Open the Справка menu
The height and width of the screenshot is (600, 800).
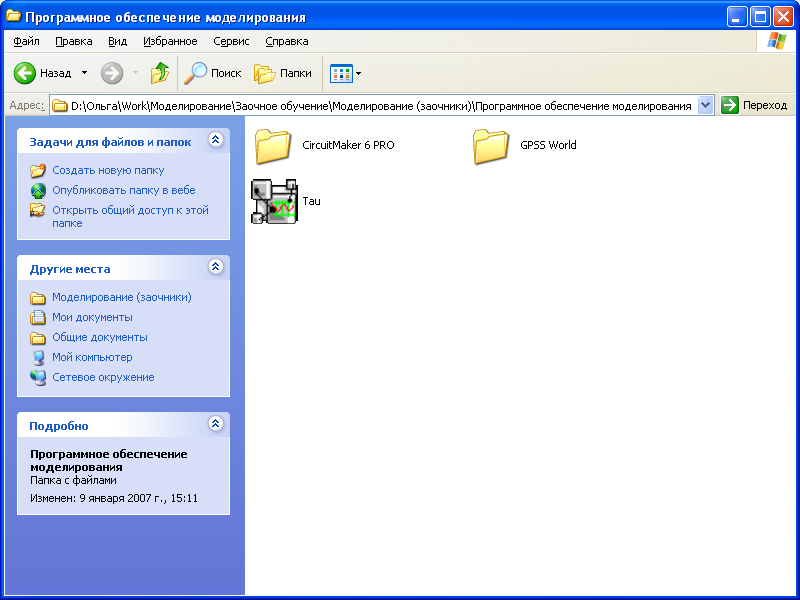[x=287, y=41]
